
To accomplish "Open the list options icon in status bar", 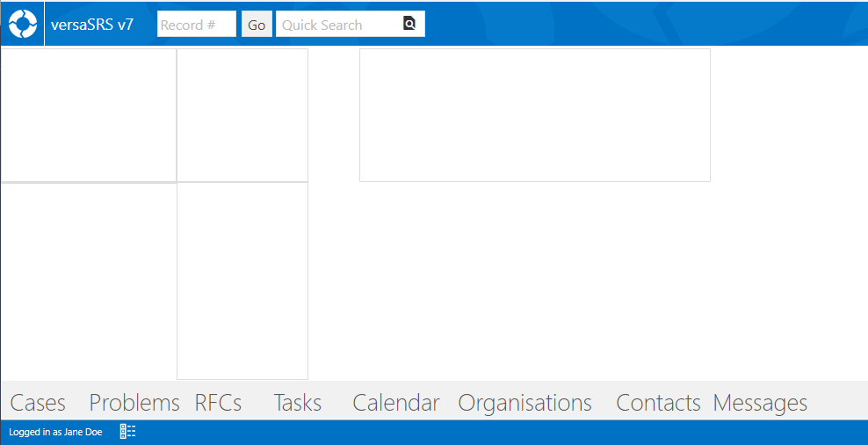I will click(128, 432).
